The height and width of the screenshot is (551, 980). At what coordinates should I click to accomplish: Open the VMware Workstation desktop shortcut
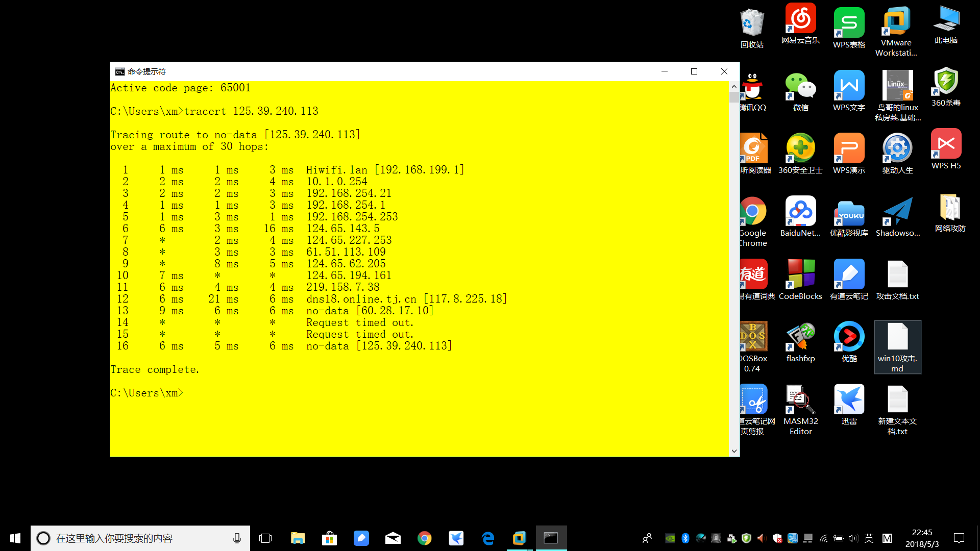pos(896,22)
